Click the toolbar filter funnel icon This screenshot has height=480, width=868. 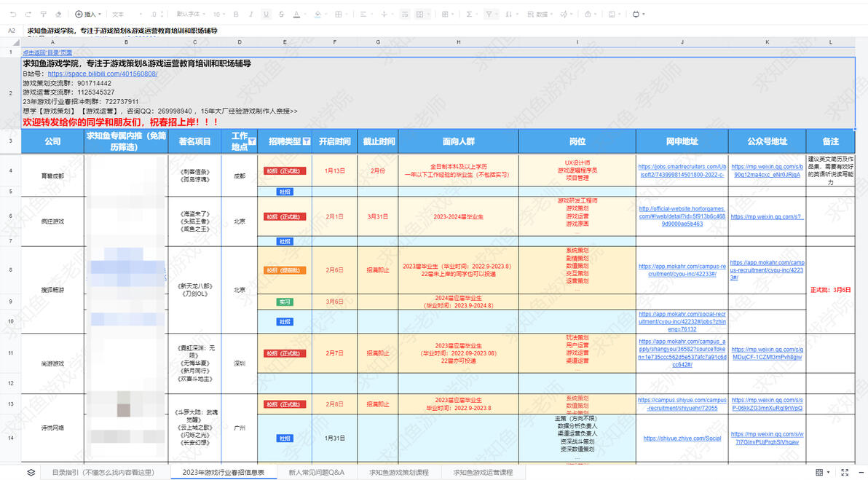(x=489, y=15)
